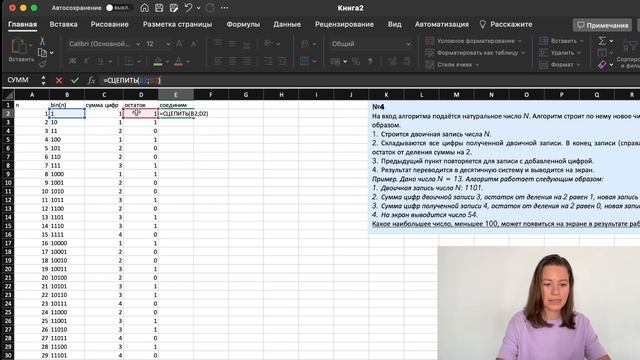Click the Sort and Filter icon

coord(629,46)
